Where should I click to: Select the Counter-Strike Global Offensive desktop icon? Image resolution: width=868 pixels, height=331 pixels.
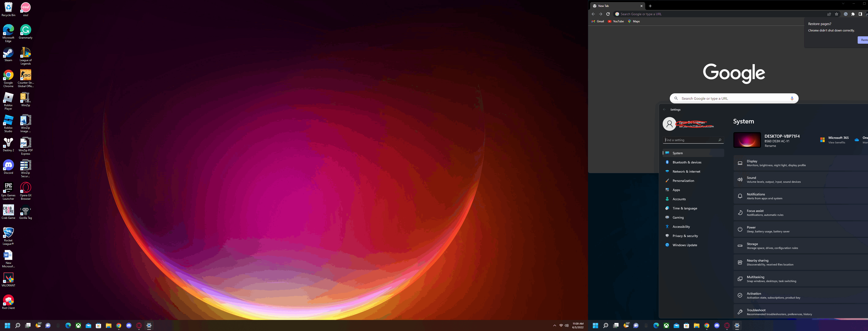tap(25, 79)
